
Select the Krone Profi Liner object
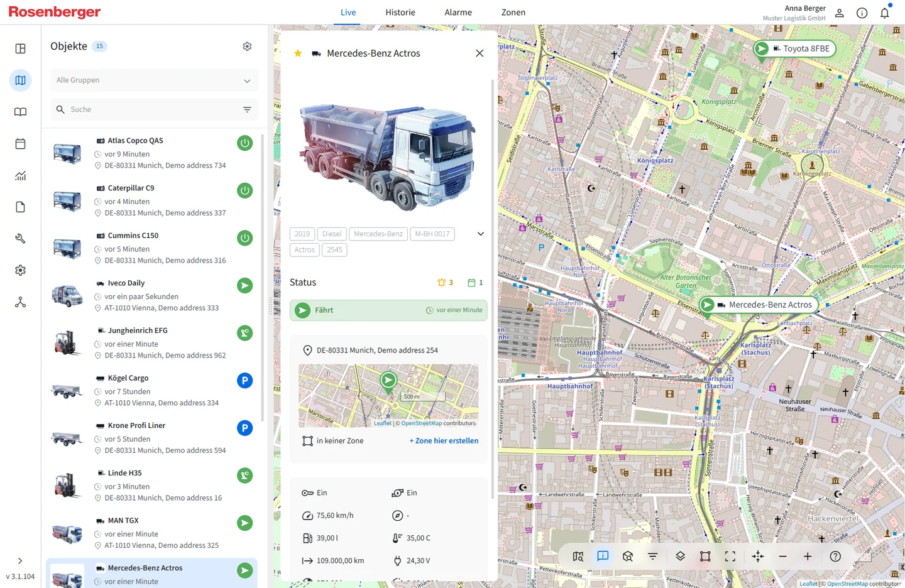click(152, 438)
